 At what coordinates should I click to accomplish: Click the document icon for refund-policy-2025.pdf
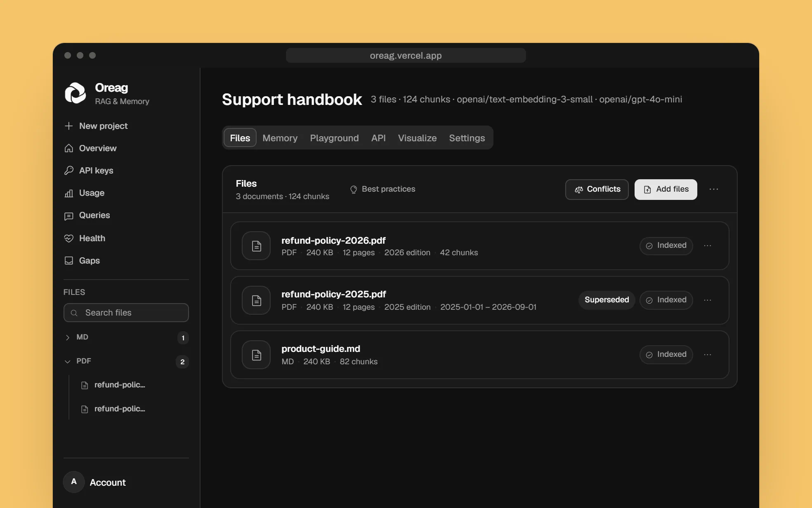click(256, 300)
